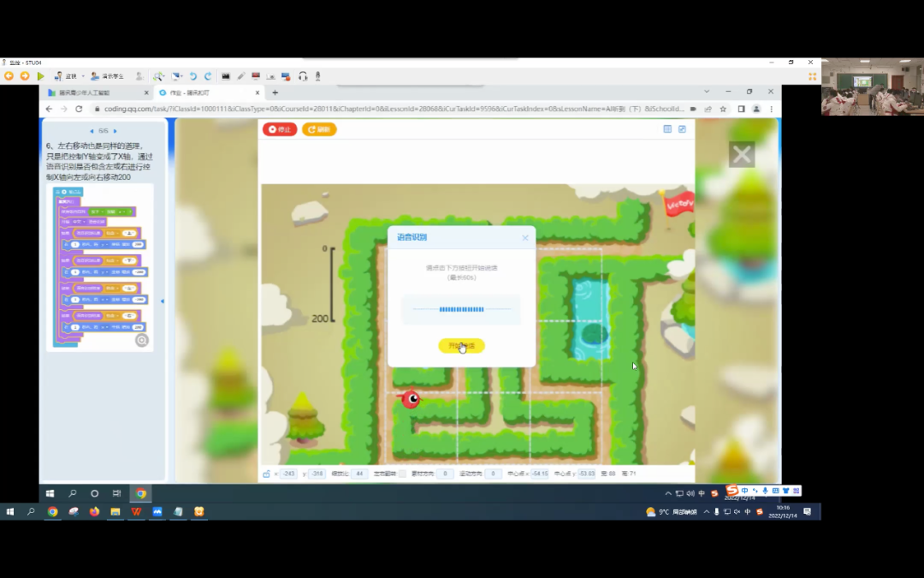
Task: Click the browser forward arrow
Action: click(x=63, y=109)
